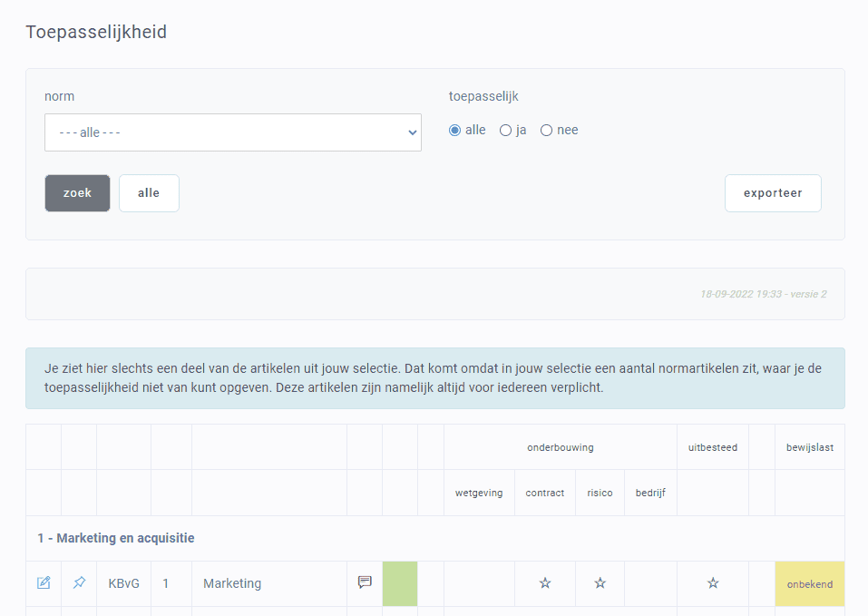Click the 'bewijslast' column header
Viewport: 868px width, 616px height.
pyautogui.click(x=810, y=447)
